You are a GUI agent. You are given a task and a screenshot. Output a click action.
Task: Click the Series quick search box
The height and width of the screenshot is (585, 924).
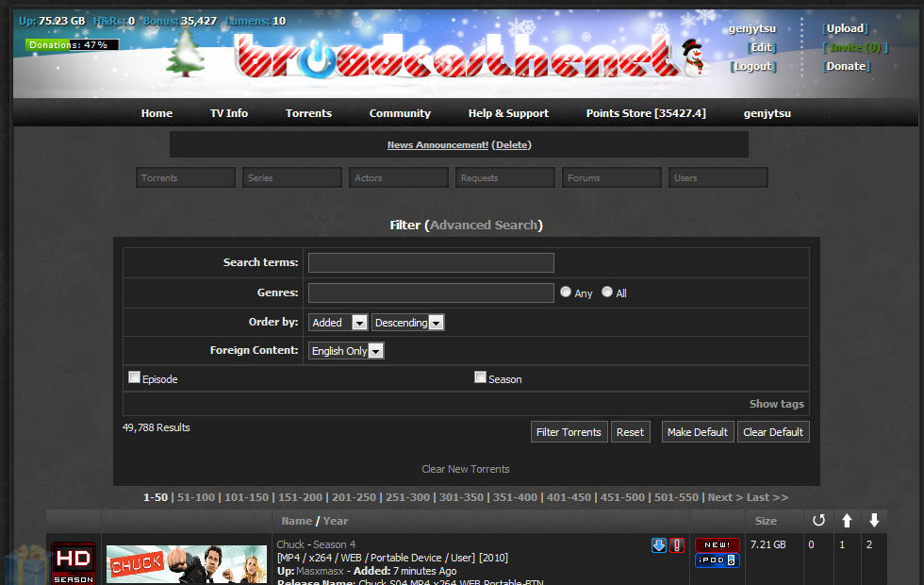(x=292, y=177)
